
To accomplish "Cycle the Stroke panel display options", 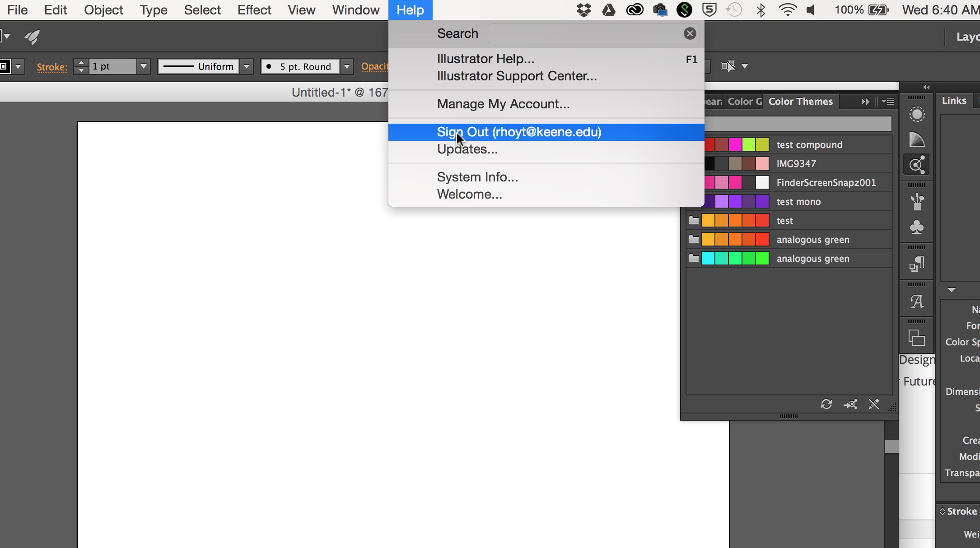I will 943,511.
